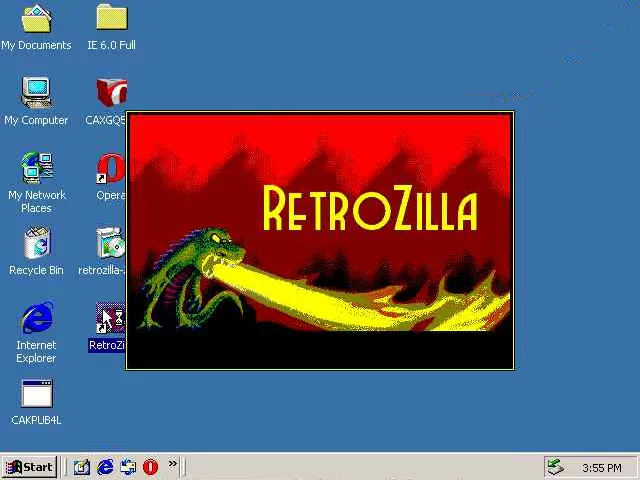Click the My Documents label text

(x=36, y=45)
